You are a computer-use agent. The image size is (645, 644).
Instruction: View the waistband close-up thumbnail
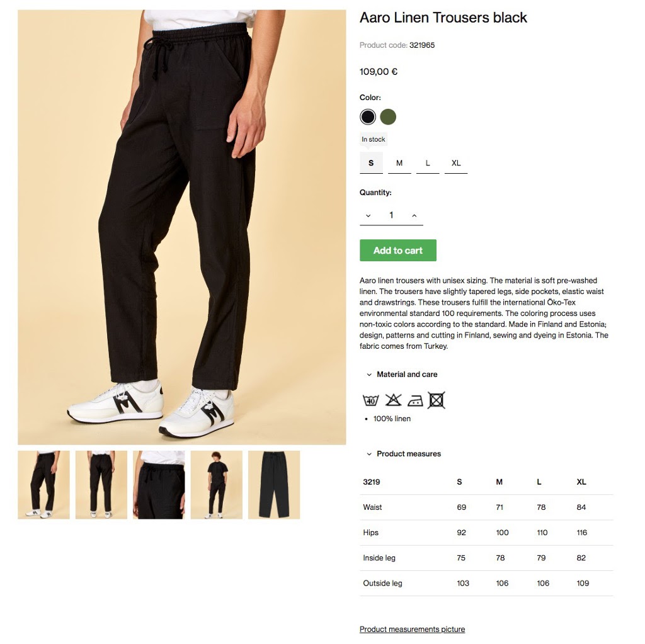(x=159, y=485)
